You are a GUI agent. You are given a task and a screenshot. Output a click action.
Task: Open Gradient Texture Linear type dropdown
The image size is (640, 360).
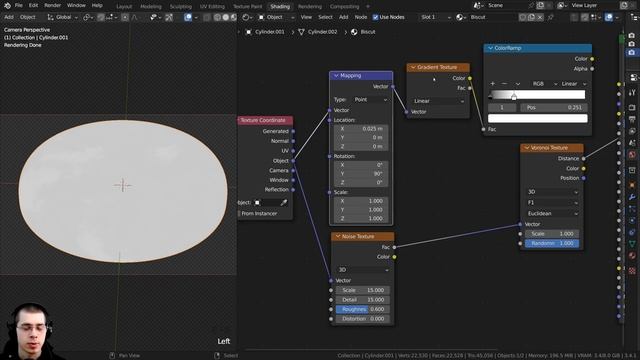438,101
